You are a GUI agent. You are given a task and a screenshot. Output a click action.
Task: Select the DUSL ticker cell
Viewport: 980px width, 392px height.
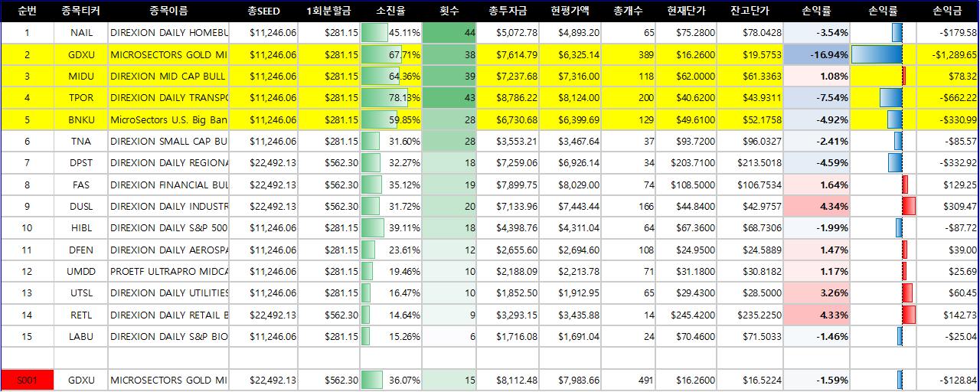(x=81, y=207)
